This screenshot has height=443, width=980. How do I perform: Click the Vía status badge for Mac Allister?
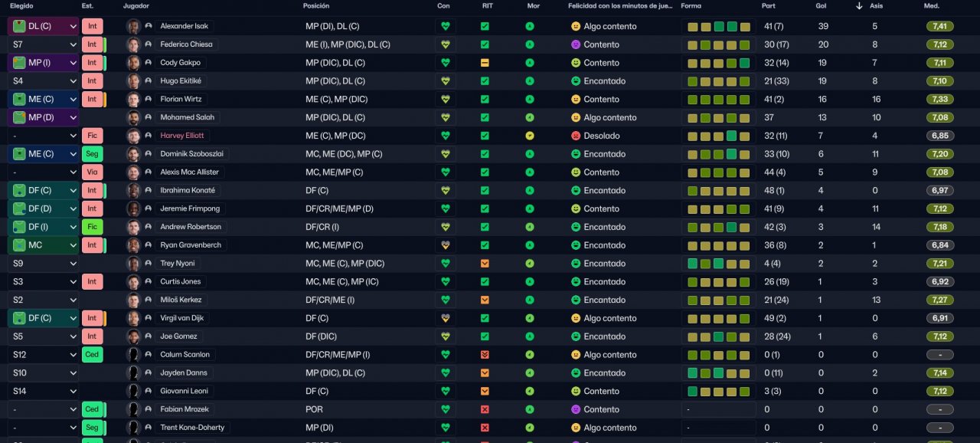pos(92,172)
